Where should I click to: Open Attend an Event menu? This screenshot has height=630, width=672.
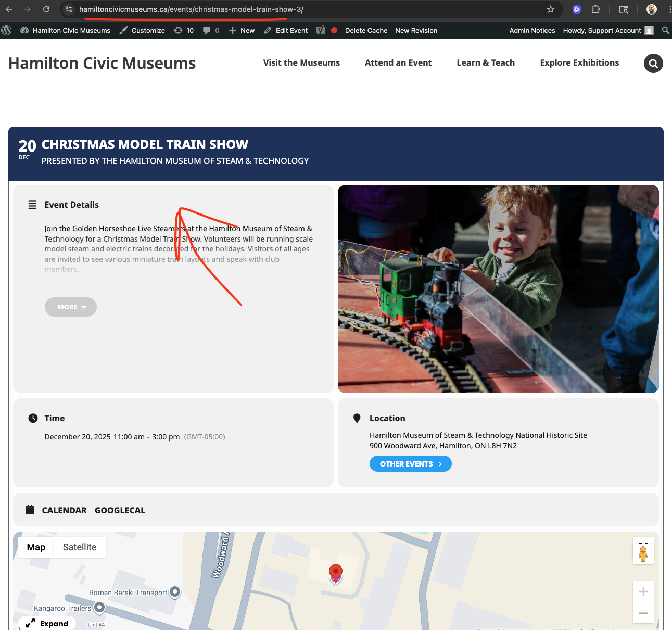pos(398,62)
